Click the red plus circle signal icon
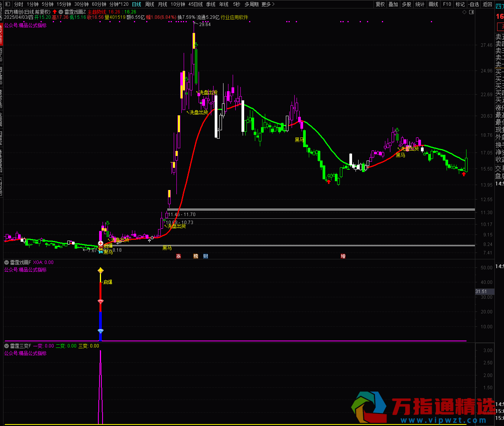Screen dimensions: 504x426 [101, 244]
